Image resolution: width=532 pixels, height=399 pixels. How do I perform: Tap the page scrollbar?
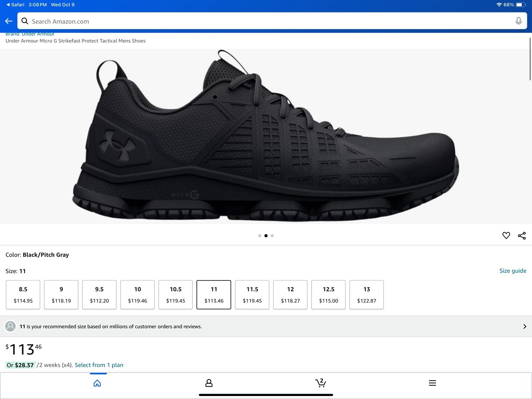[530, 59]
